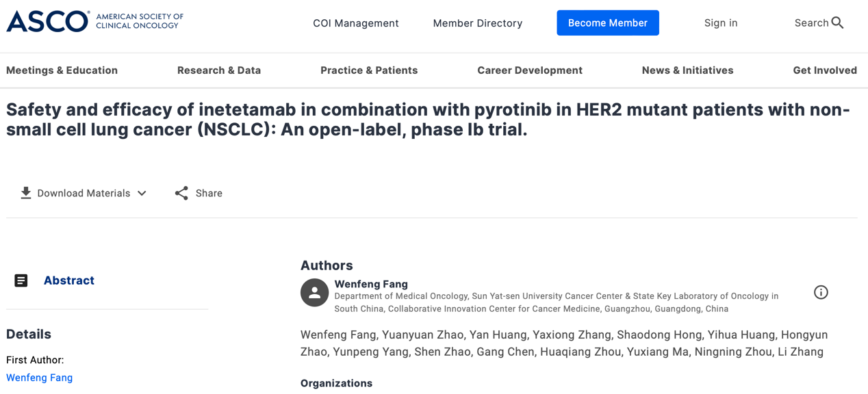868x394 pixels.
Task: Open the COI Management link
Action: pos(356,23)
